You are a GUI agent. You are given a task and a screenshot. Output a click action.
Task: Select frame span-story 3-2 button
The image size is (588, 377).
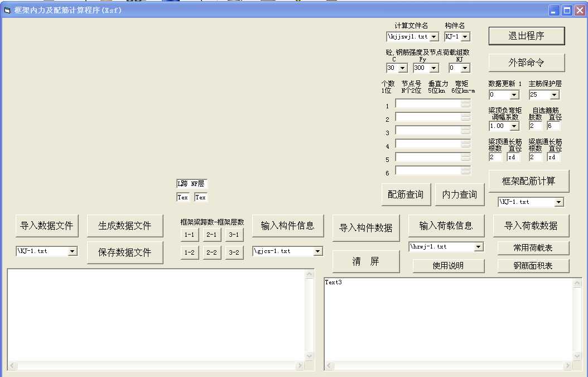(234, 252)
